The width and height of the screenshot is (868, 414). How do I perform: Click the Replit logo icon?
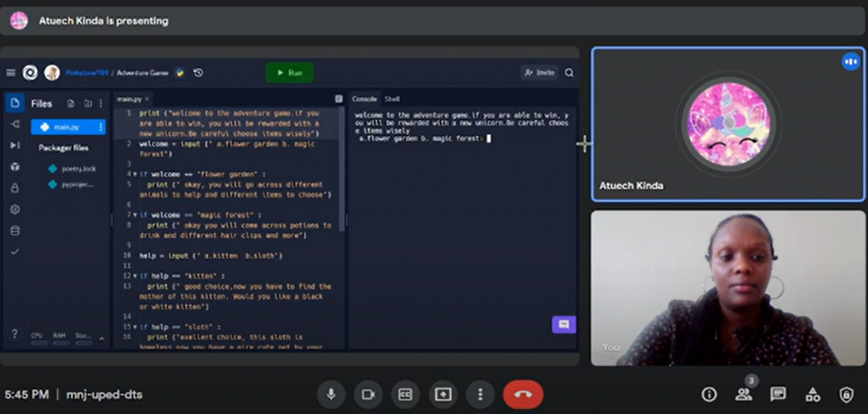tap(30, 73)
